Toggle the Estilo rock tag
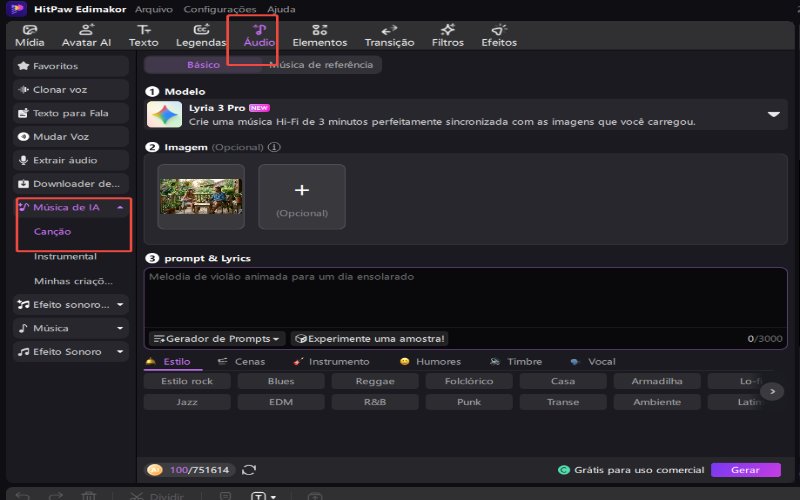The width and height of the screenshot is (800, 500). pyautogui.click(x=187, y=381)
